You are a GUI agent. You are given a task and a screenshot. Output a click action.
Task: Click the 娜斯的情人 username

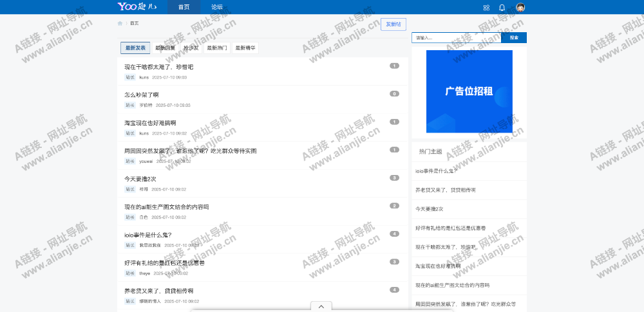pyautogui.click(x=150, y=301)
